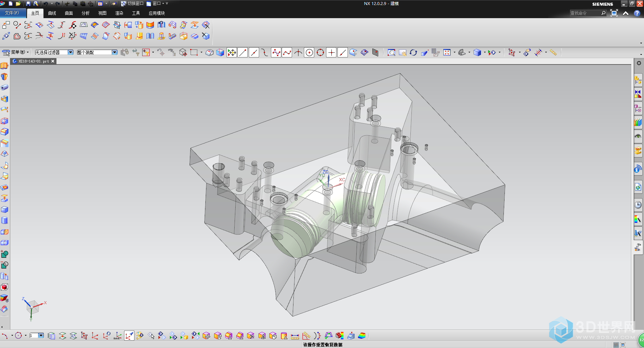This screenshot has height=348, width=644.
Task: Click the Measure ruler icon in toolbar
Action: click(553, 52)
